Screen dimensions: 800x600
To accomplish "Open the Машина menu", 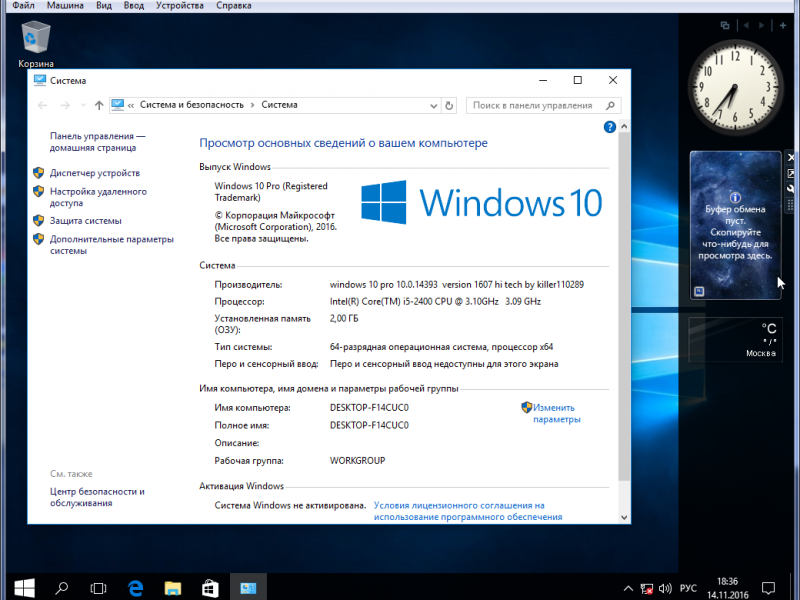I will point(65,6).
